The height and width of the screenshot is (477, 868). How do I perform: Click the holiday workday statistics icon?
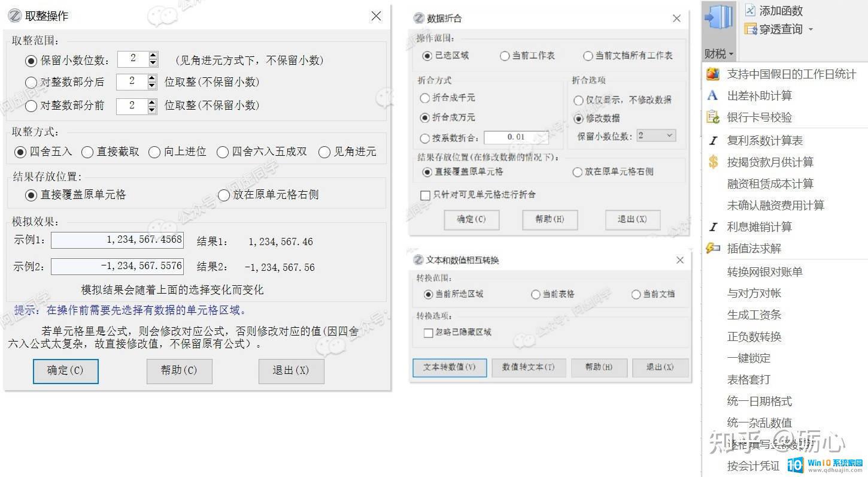click(713, 74)
